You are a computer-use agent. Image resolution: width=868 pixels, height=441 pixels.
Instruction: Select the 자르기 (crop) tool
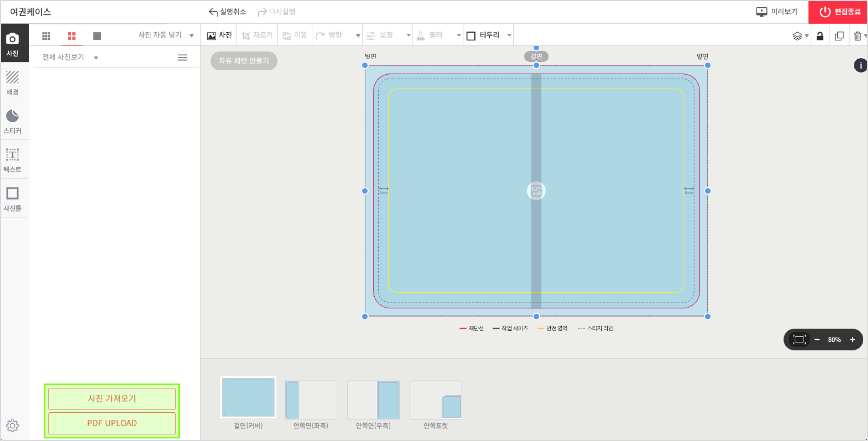point(257,35)
